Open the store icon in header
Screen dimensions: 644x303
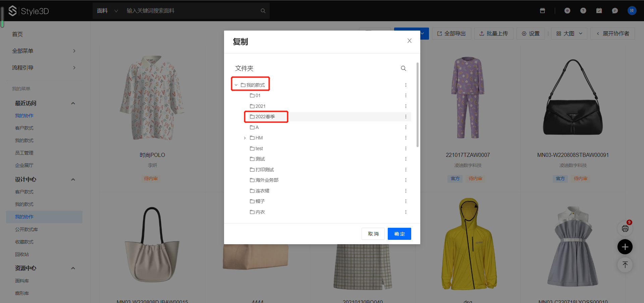coord(542,11)
